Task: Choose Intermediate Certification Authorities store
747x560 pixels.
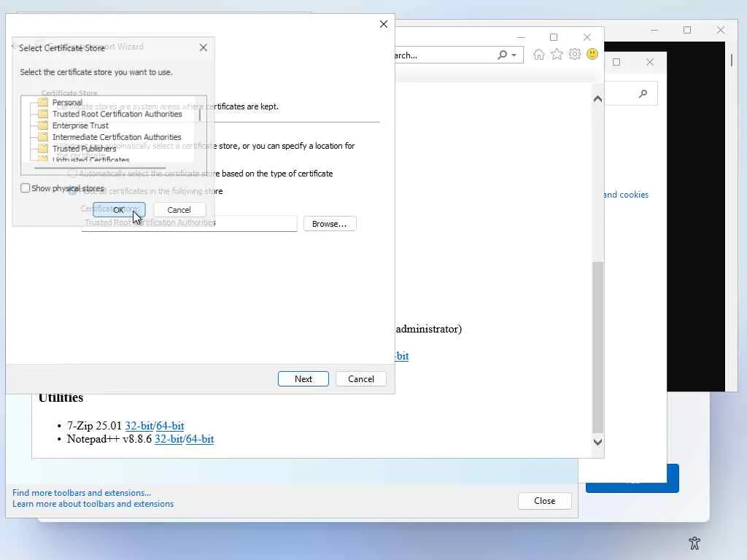Action: point(117,136)
